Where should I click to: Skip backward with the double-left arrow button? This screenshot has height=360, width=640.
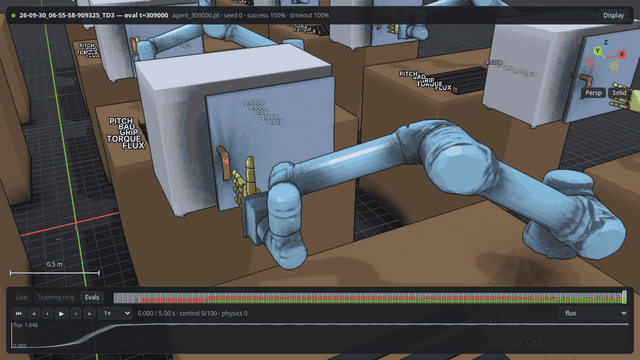(34, 313)
